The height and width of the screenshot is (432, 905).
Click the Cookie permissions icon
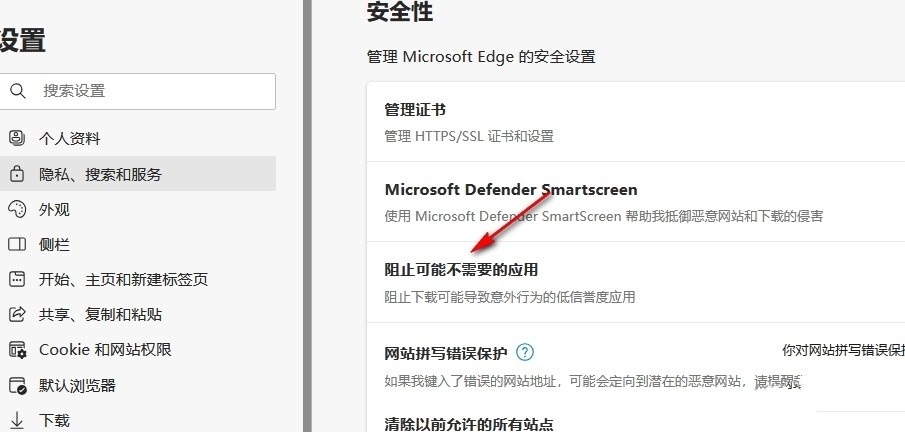pyautogui.click(x=18, y=350)
